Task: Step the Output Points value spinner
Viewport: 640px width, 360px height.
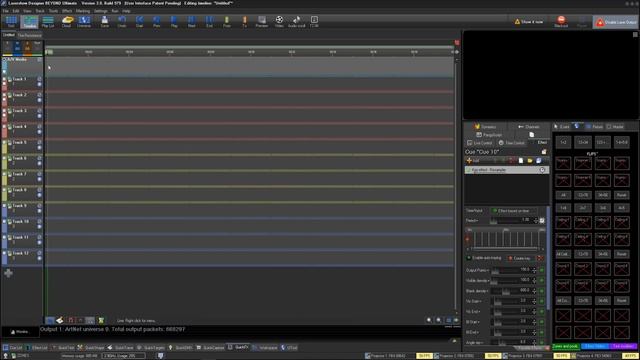Action: pyautogui.click(x=534, y=270)
